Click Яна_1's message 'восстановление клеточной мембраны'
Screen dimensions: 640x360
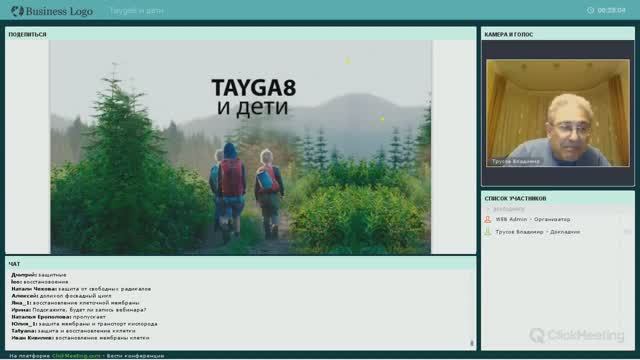tap(75, 303)
